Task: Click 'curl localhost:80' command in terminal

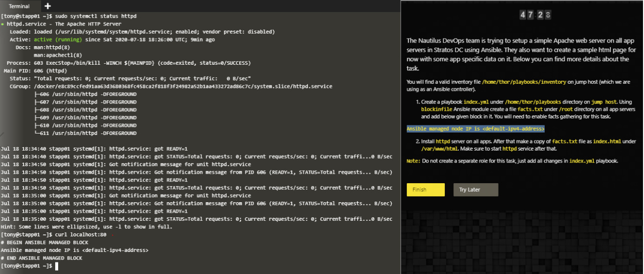Action: tap(80, 235)
